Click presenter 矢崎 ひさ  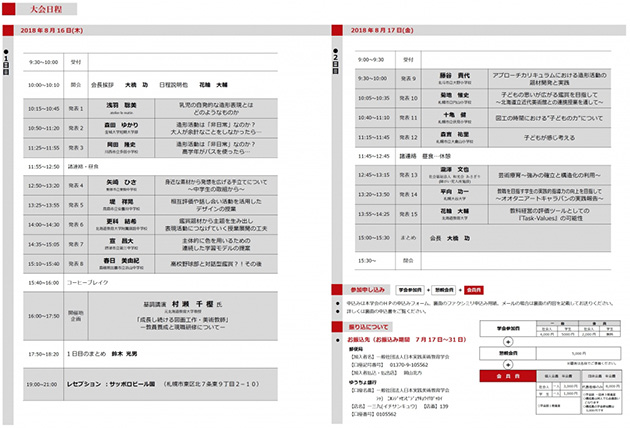coord(121,182)
